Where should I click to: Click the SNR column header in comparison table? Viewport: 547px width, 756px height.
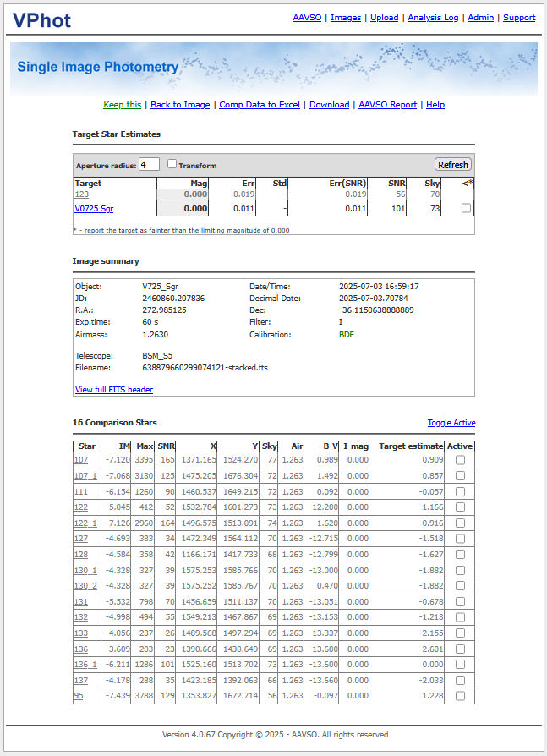pos(167,446)
